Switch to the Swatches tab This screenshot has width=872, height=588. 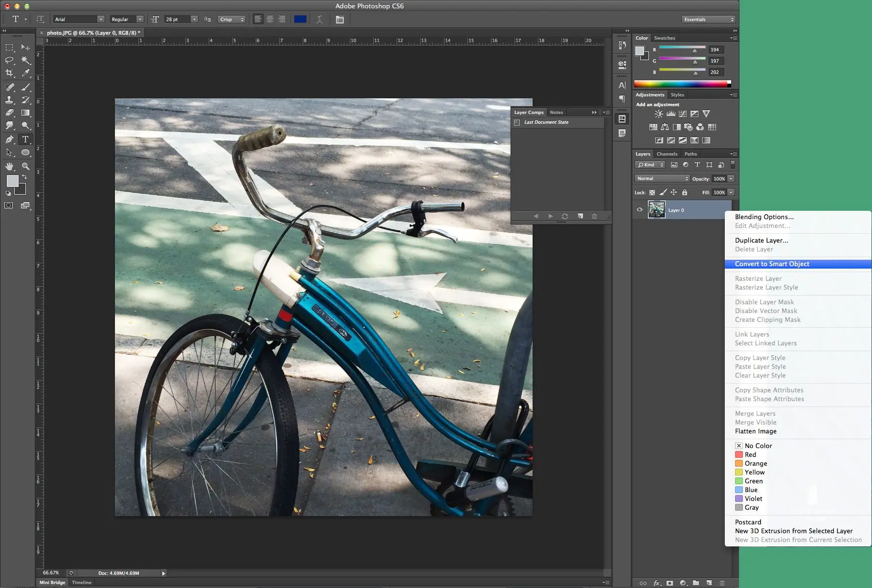point(664,38)
